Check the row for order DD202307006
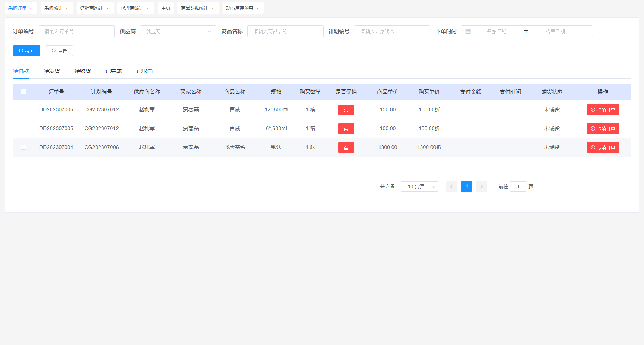Screen dimensions: 644x345 pos(23,109)
